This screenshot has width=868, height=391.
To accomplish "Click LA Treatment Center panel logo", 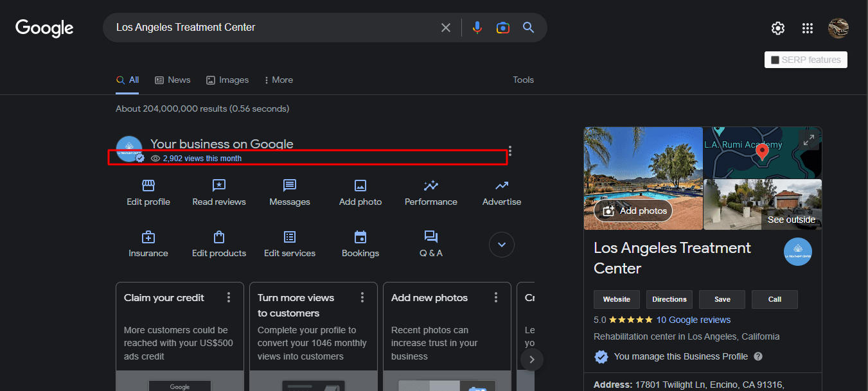I will 798,252.
